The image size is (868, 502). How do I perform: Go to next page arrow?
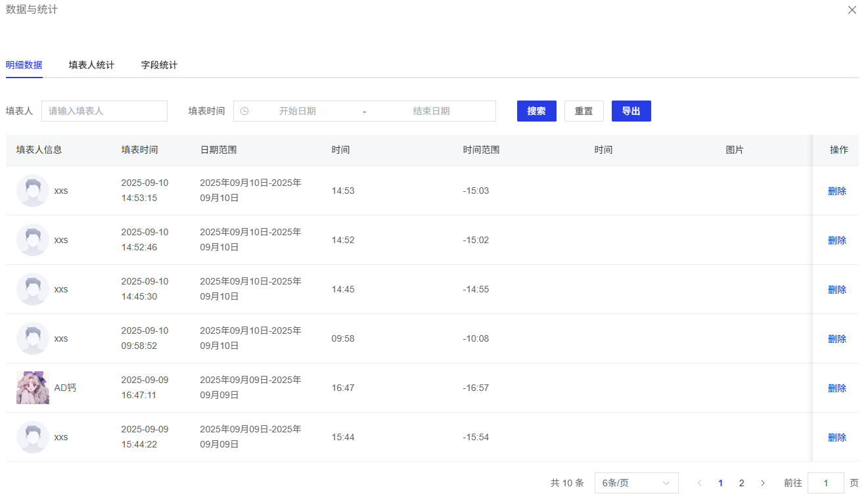[763, 483]
